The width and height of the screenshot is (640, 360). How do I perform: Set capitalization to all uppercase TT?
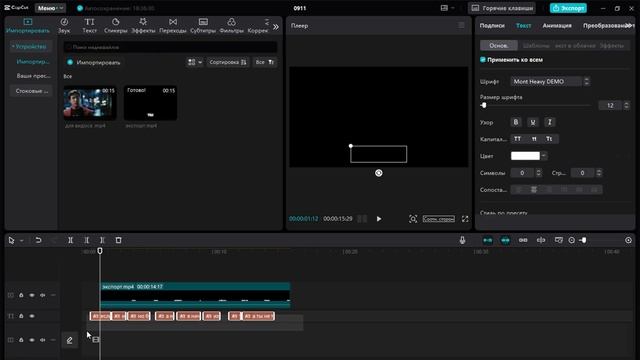(x=518, y=139)
